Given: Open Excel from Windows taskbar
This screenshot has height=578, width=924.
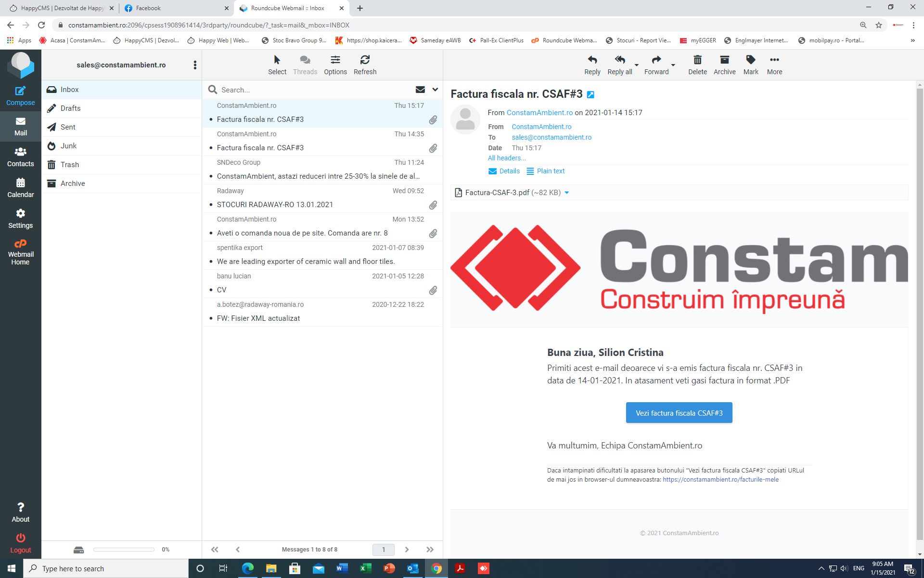Looking at the screenshot, I should pos(365,568).
